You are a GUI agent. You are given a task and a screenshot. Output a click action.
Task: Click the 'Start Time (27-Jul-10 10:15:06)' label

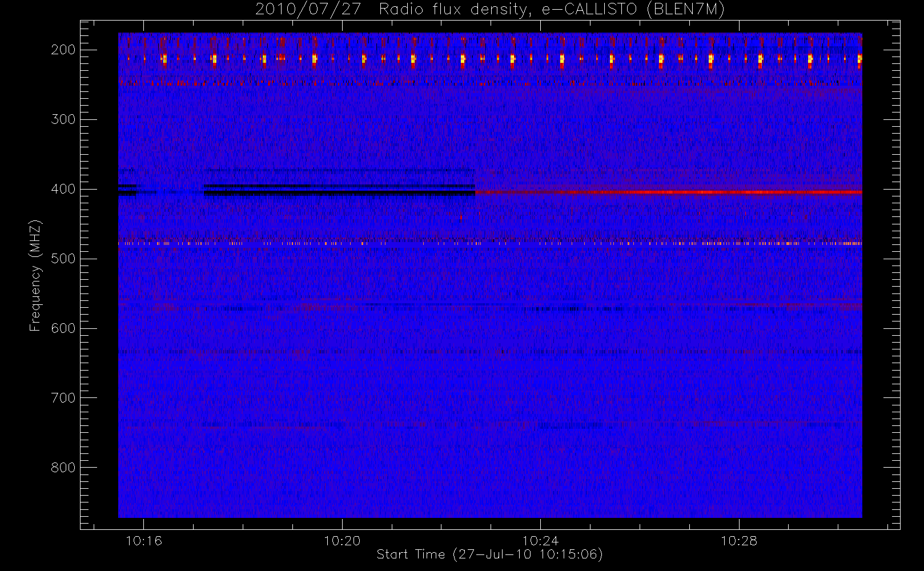[490, 554]
